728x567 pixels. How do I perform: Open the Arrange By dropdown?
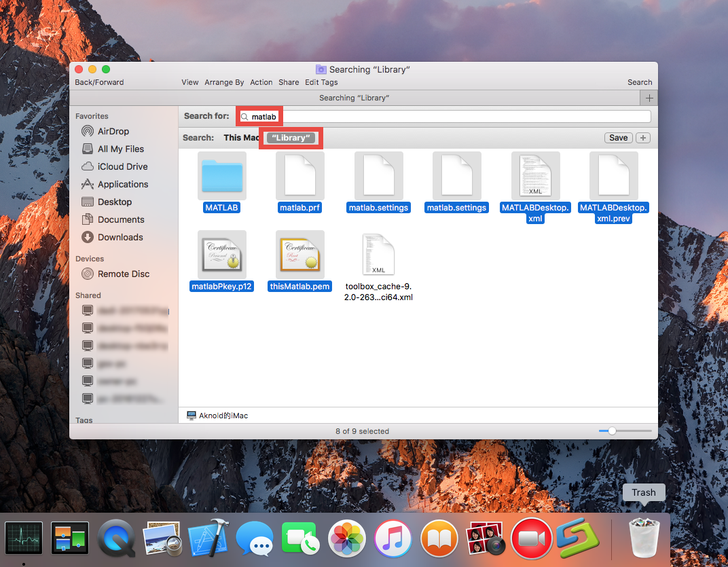pos(224,82)
